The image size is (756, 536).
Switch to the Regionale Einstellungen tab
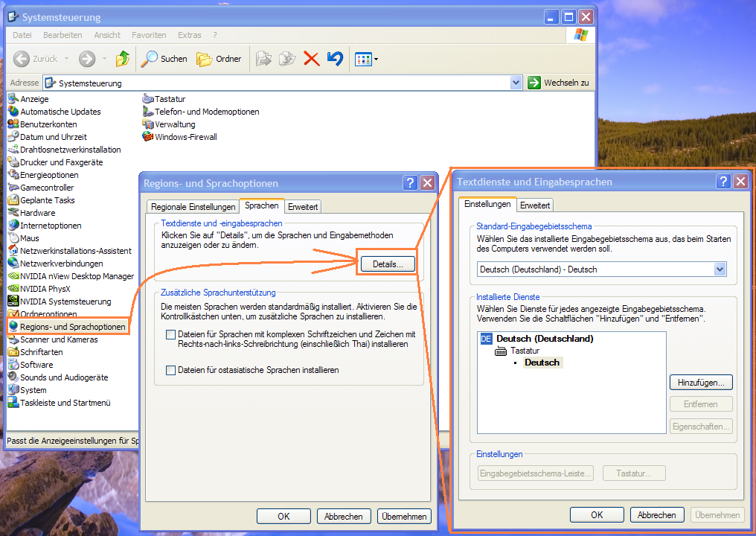pos(191,207)
